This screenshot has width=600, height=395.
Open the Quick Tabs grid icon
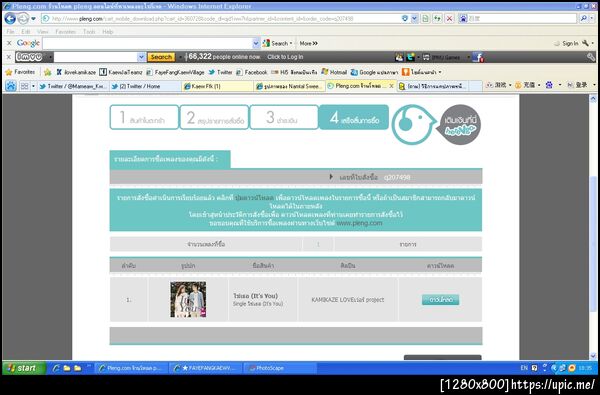24,86
